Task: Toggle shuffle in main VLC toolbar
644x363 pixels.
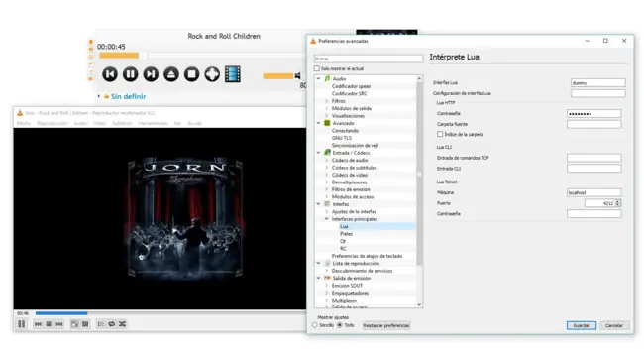Action: pos(122,324)
